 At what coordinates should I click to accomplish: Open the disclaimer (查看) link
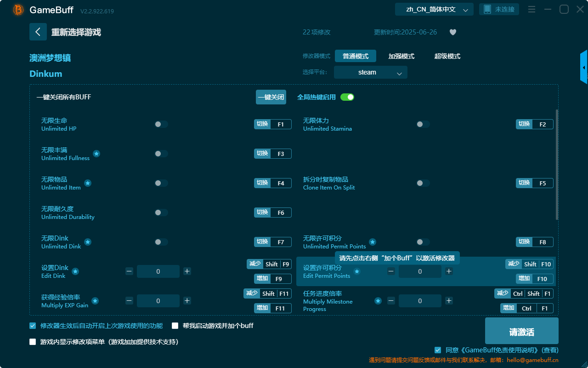(550, 350)
